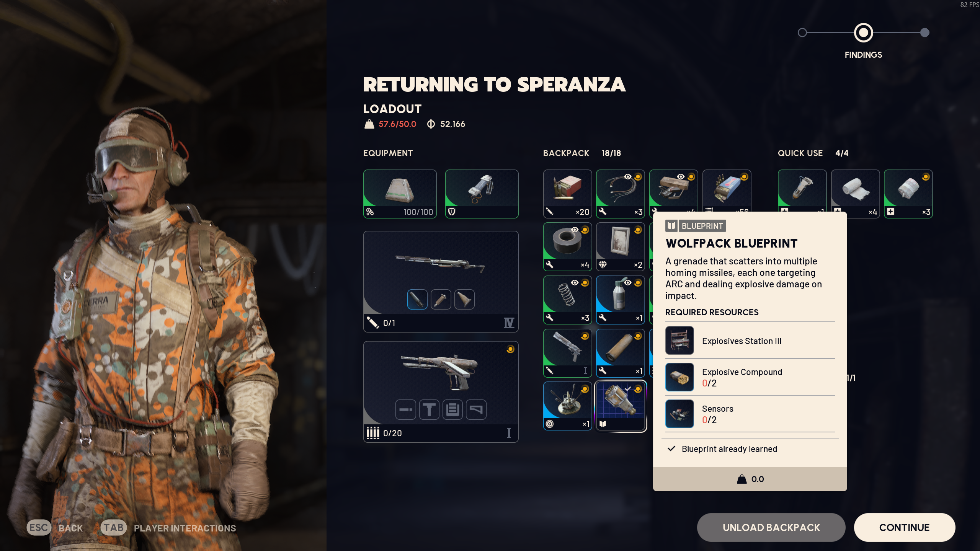Screen dimensions: 980x551
Task: Select the last progress step dot
Action: 924,33
